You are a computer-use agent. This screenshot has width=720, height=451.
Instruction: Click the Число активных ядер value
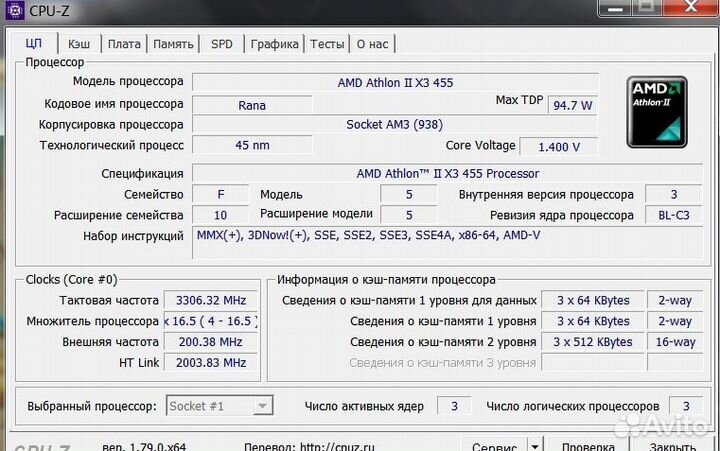454,406
